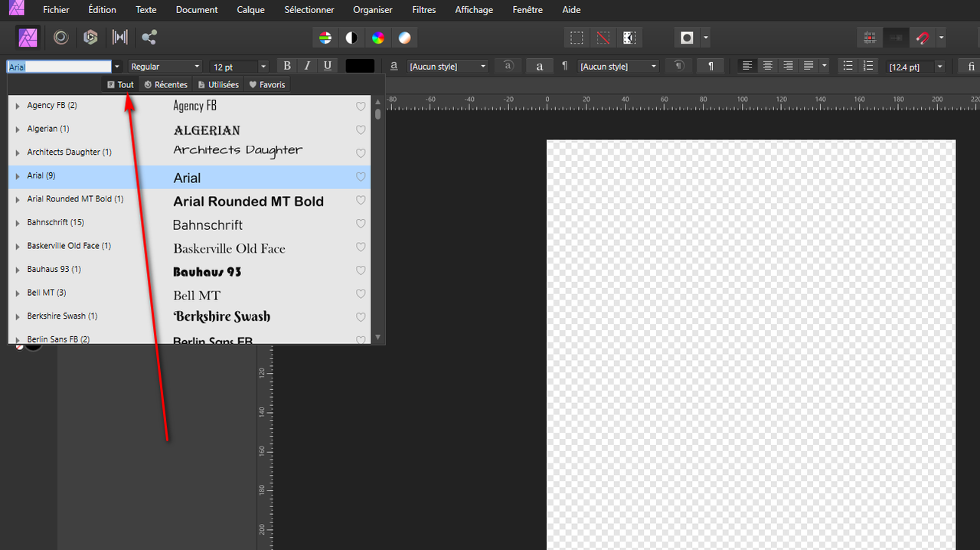The image size is (980, 550).
Task: Align text left
Action: click(x=747, y=66)
